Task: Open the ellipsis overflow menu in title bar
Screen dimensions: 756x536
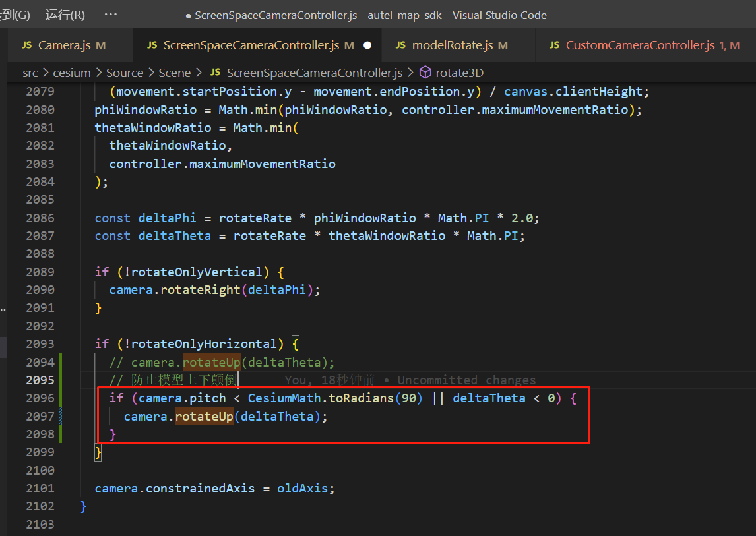Action: click(x=110, y=15)
